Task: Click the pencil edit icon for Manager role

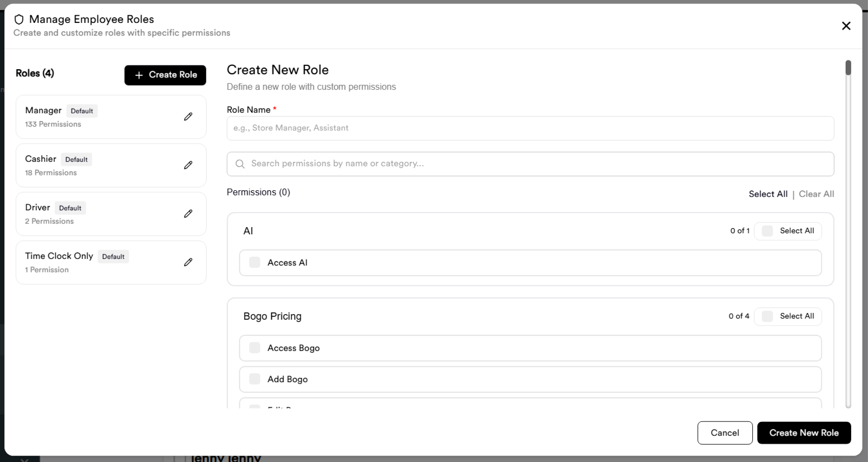Action: (x=188, y=116)
